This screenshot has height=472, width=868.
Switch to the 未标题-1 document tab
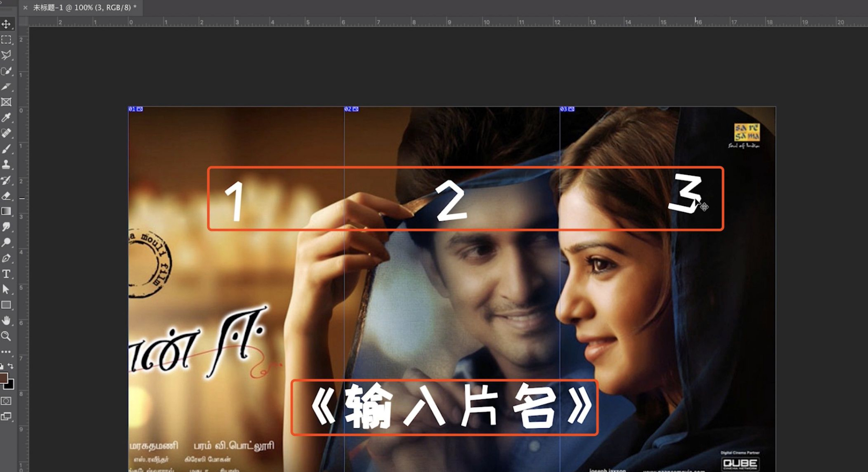84,7
